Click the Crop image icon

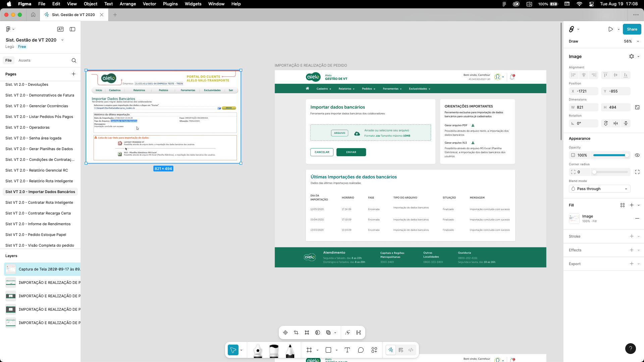(x=296, y=333)
